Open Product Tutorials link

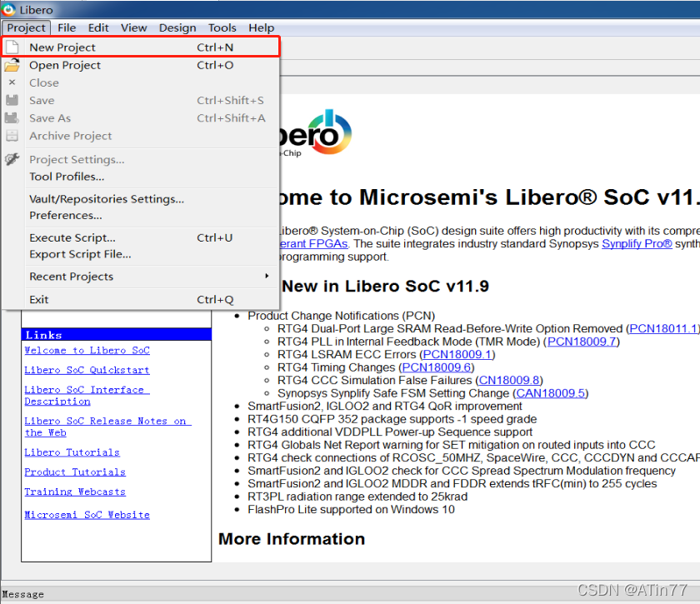point(75,472)
